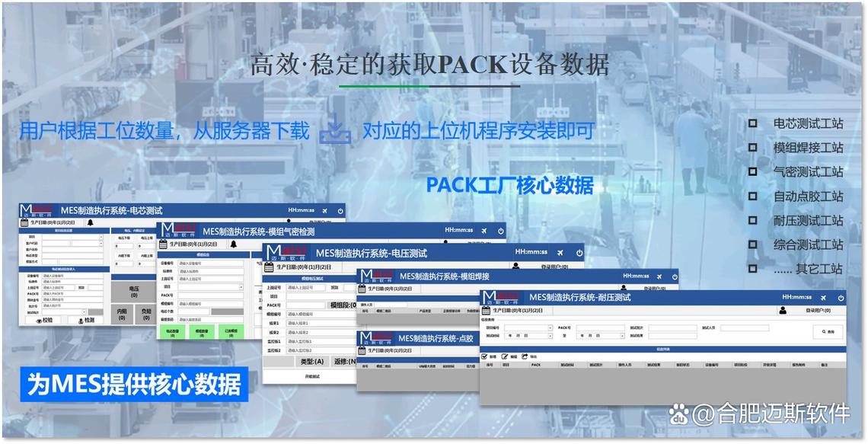Click the Maisi logo in 耐压测试 window
This screenshot has height=444, width=868.
501,297
